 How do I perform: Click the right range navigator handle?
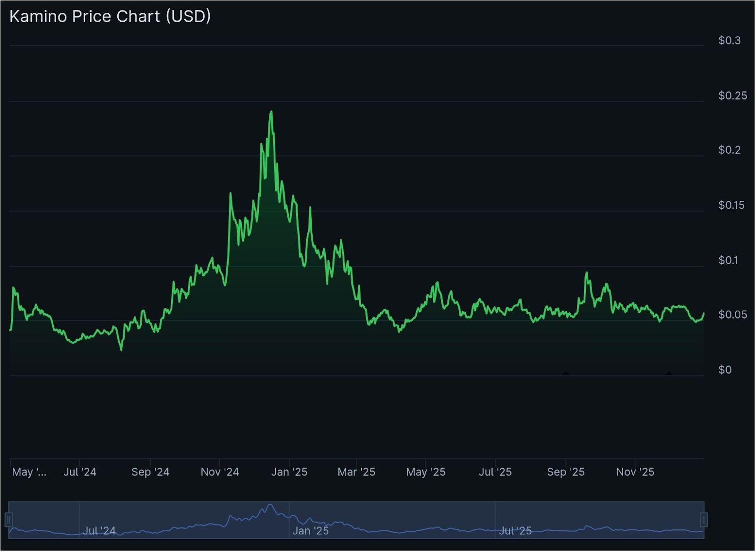click(704, 520)
